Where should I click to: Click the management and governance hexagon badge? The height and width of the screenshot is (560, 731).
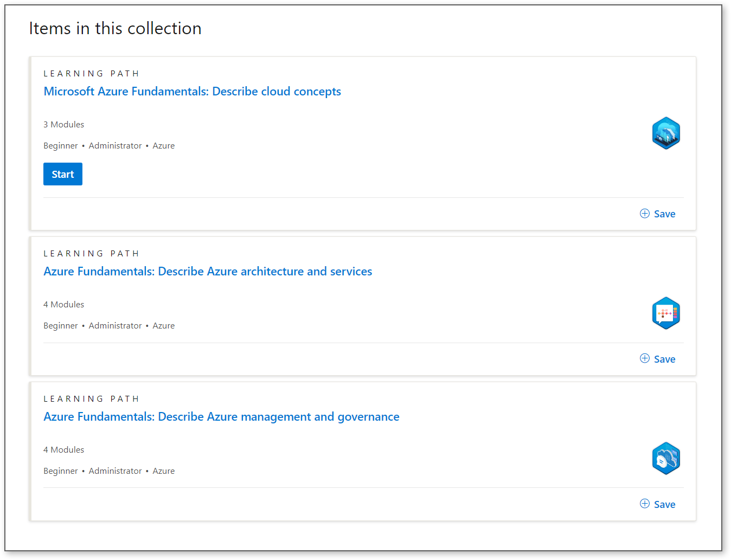pos(666,459)
